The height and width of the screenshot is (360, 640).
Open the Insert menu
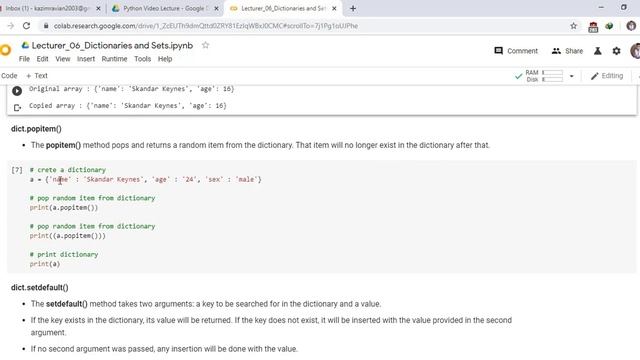point(86,59)
